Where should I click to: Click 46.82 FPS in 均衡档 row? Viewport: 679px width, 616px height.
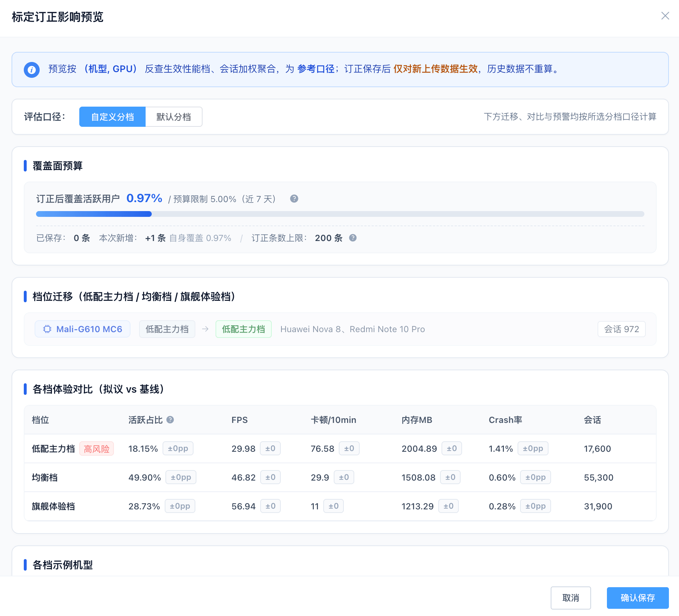pyautogui.click(x=243, y=478)
